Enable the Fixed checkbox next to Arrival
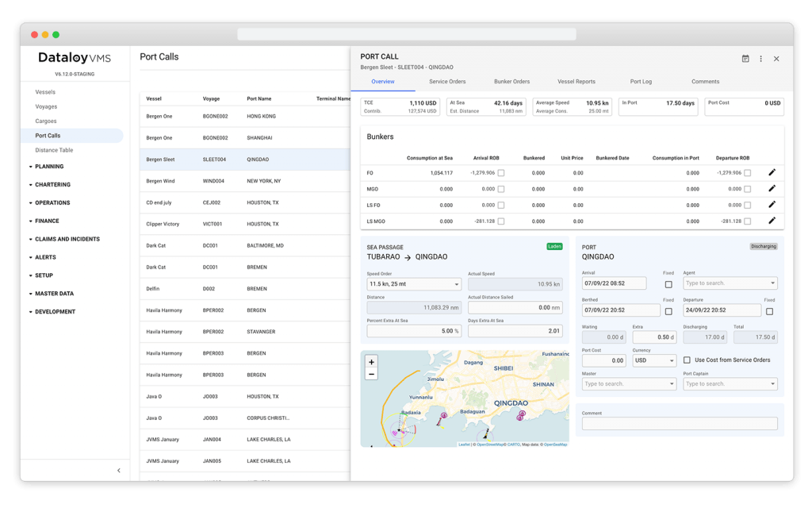This screenshot has height=508, width=812. [x=669, y=283]
